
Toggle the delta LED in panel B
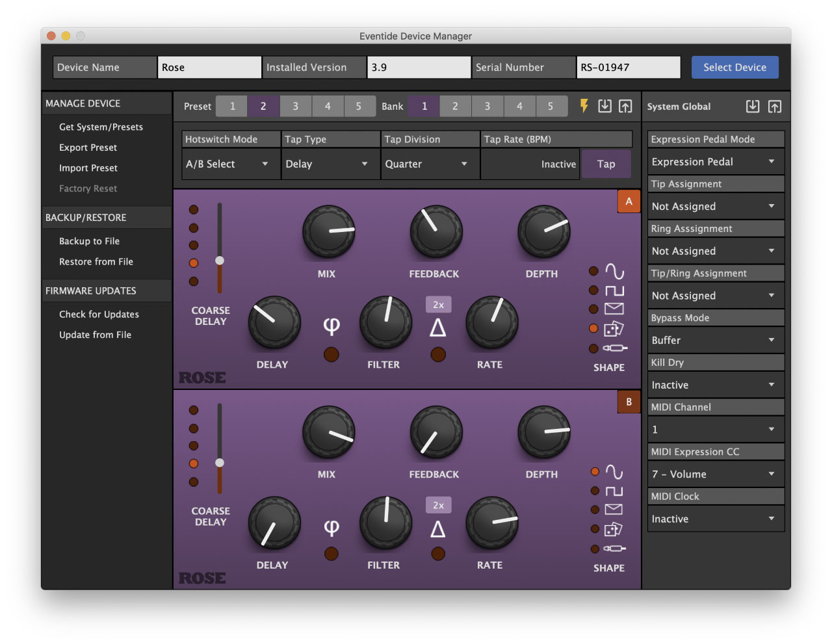[x=438, y=554]
